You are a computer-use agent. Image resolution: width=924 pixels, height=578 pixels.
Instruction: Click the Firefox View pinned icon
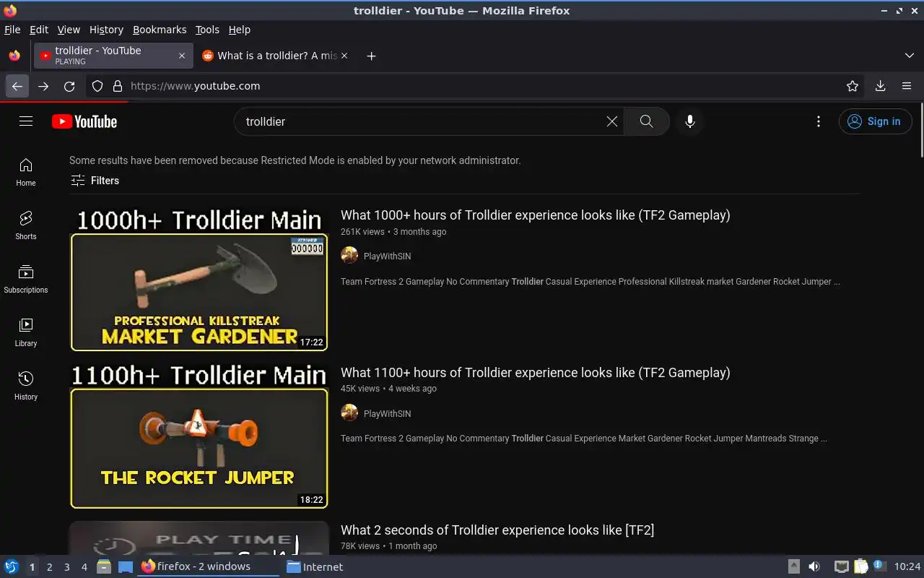pos(14,56)
